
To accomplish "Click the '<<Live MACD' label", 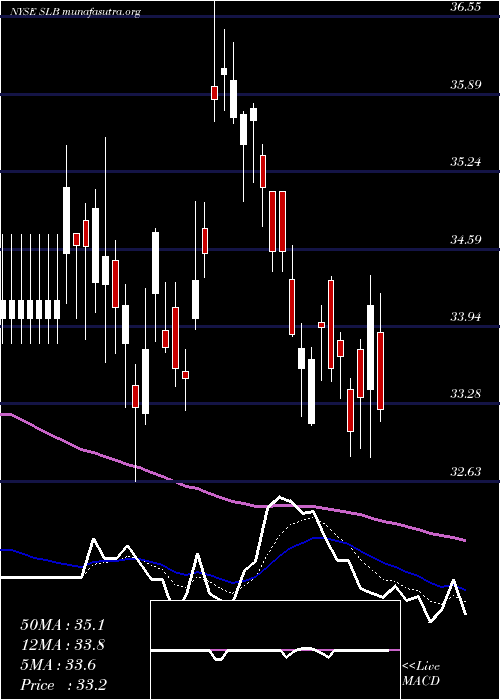I will [421, 674].
